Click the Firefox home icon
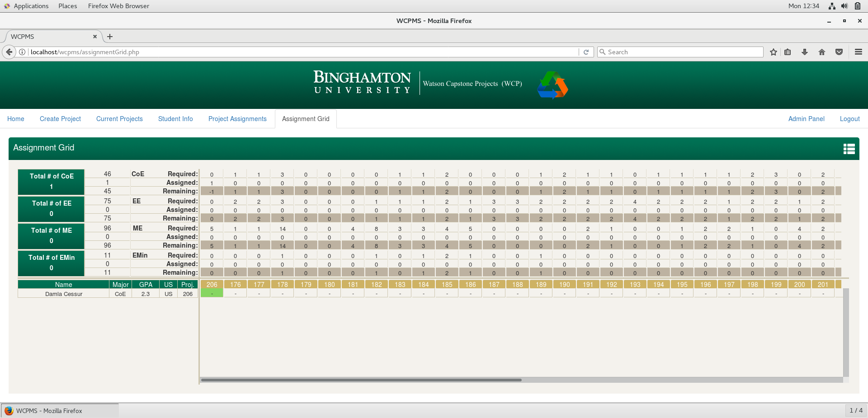Viewport: 868px width, 418px height. point(822,52)
